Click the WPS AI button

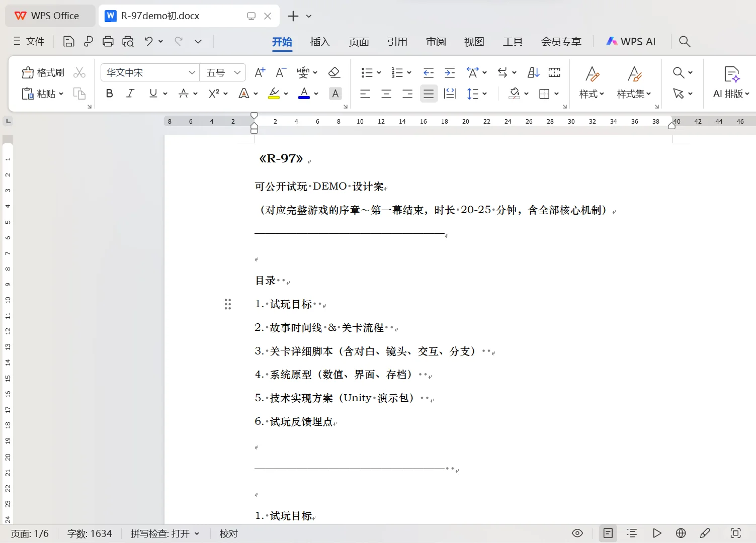coord(631,41)
